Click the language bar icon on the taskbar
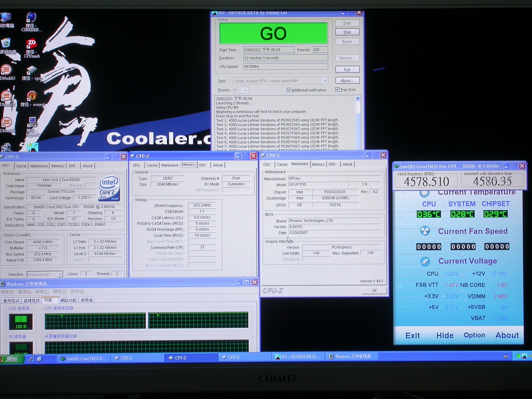Screen dimensions: 532x399 pyautogui.click(x=505, y=356)
